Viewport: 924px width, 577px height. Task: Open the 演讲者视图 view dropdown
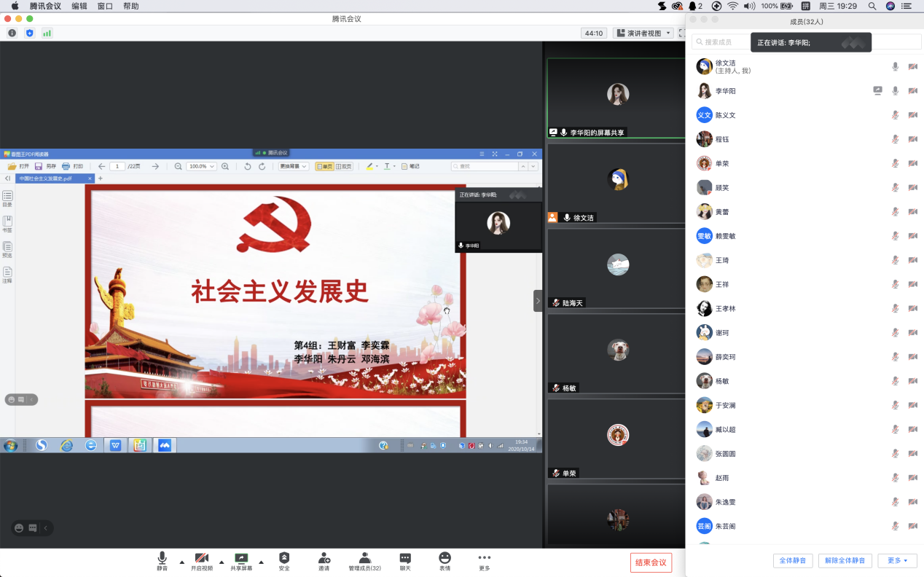pyautogui.click(x=643, y=33)
